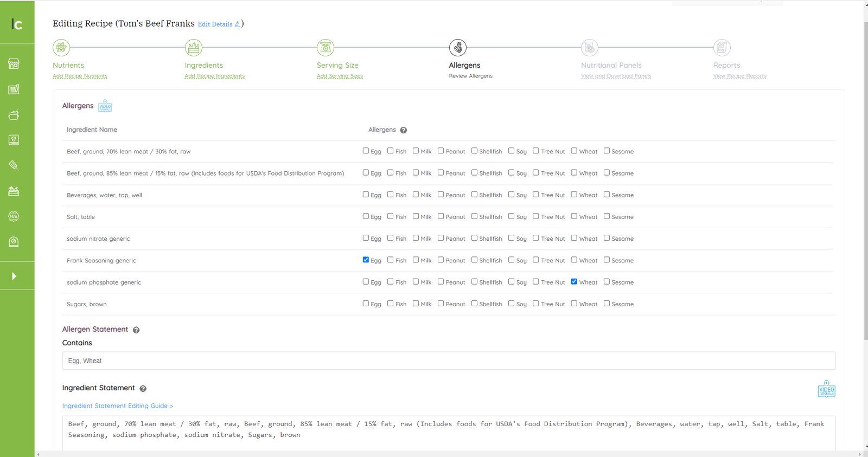Image resolution: width=868 pixels, height=457 pixels.
Task: Open the Allergens video tutorial icon
Action: (105, 106)
